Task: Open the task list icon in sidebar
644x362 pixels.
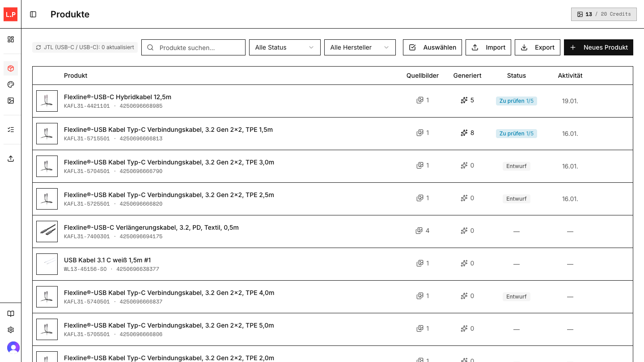Action: coord(11,130)
